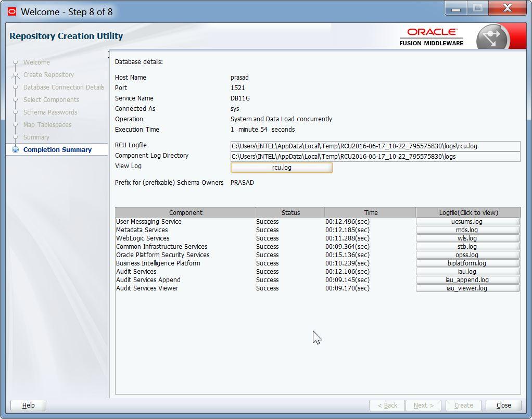This screenshot has height=419, width=532.
Task: Select the Create Repository step
Action: click(48, 75)
